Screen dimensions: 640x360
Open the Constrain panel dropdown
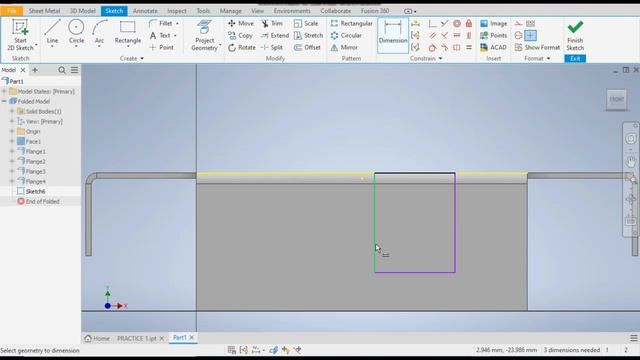(x=426, y=58)
